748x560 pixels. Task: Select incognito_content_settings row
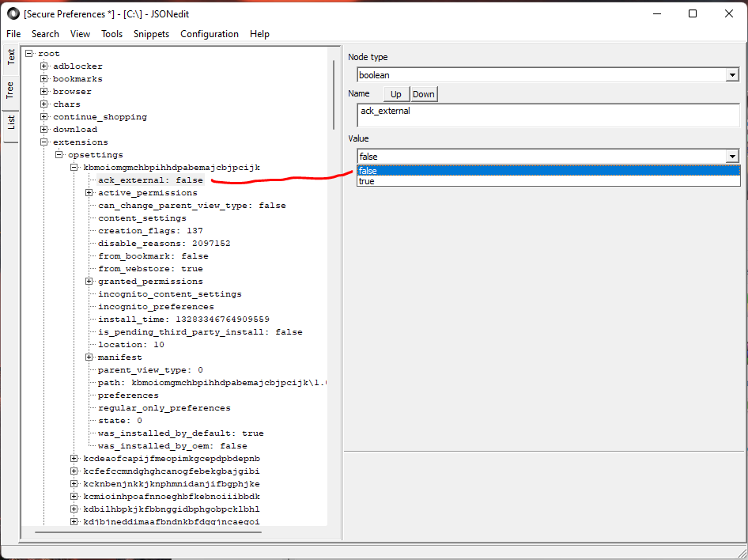[170, 293]
